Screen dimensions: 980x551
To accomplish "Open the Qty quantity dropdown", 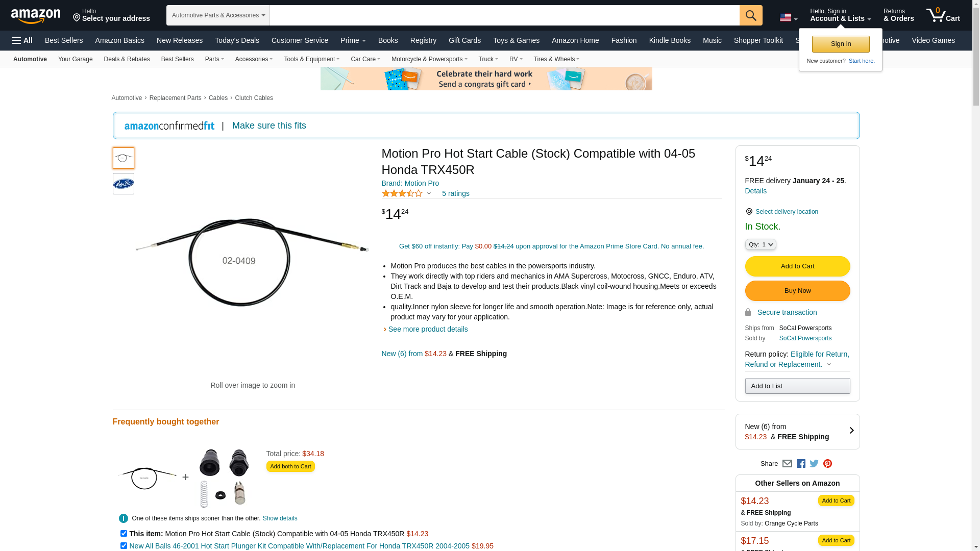I will click(x=761, y=244).
